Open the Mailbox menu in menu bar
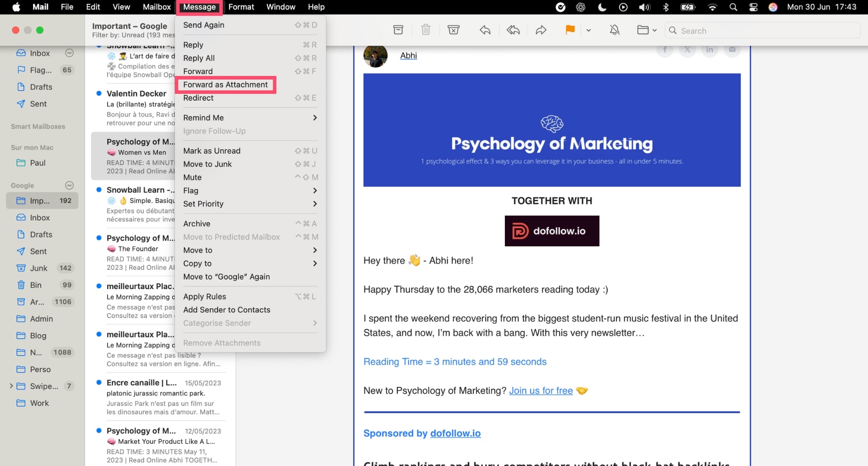The width and height of the screenshot is (868, 466). coord(157,7)
